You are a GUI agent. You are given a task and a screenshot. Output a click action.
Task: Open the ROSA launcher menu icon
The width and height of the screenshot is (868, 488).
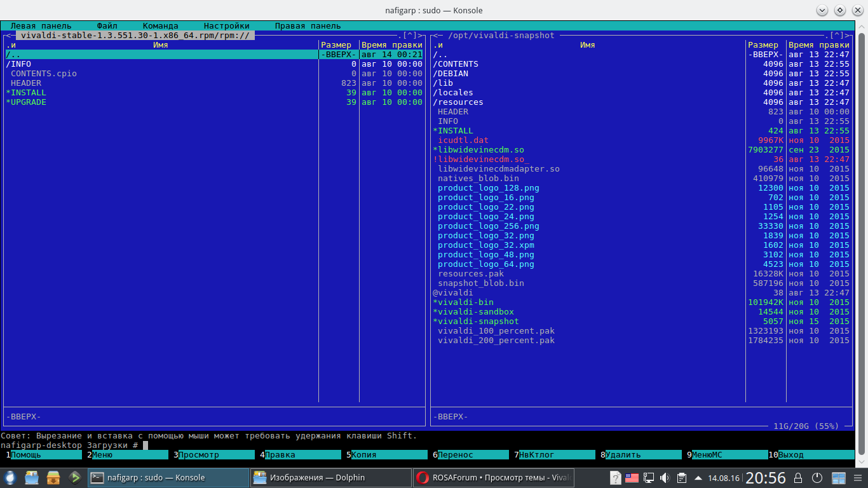tap(11, 477)
